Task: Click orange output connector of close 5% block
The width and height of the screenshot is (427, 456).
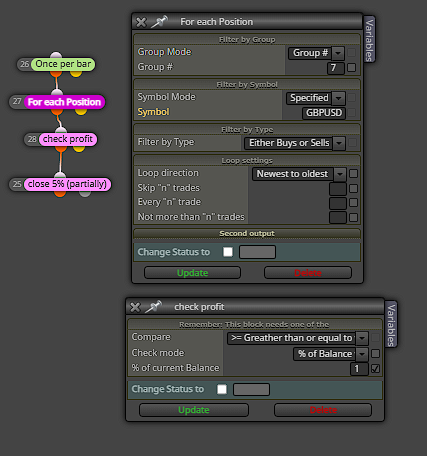Action: pos(60,193)
